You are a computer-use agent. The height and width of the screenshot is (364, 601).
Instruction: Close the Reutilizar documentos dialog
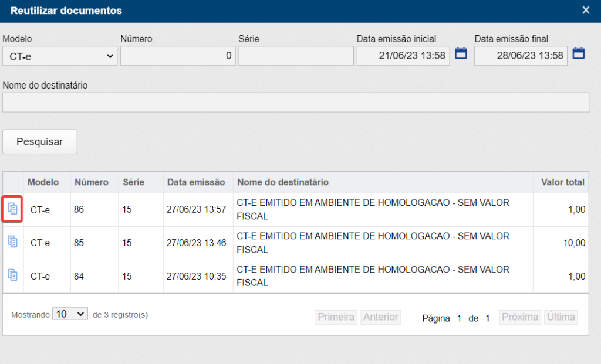[585, 11]
